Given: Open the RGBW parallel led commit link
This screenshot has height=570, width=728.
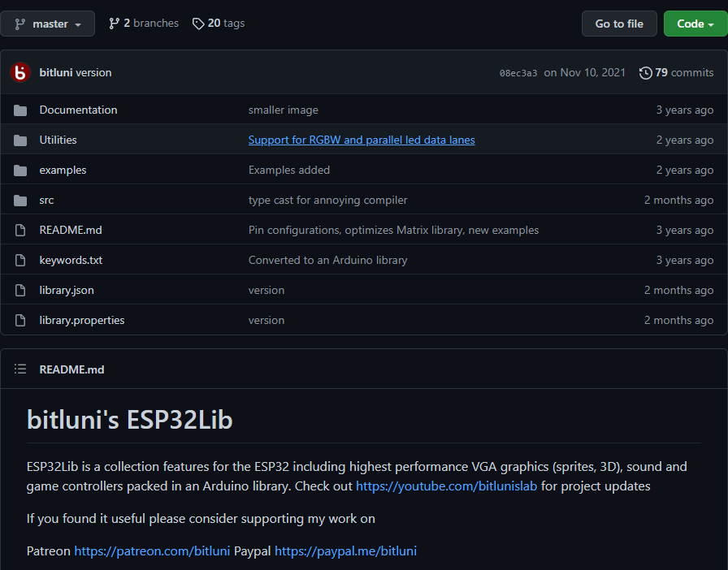Looking at the screenshot, I should click(x=362, y=140).
